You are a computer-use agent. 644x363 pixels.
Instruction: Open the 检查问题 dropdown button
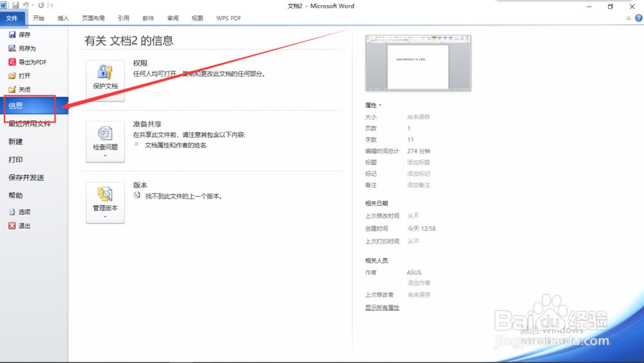click(x=105, y=141)
